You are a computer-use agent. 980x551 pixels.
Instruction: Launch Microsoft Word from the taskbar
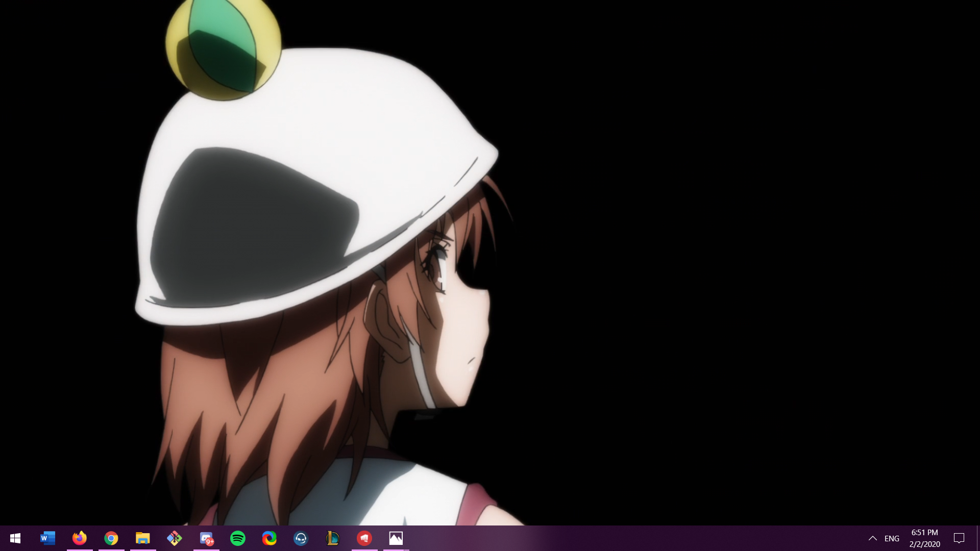(47, 538)
